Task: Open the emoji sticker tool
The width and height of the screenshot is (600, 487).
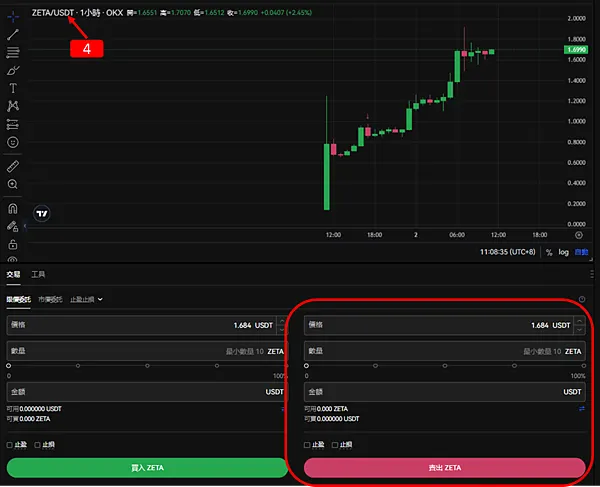Action: click(x=13, y=142)
